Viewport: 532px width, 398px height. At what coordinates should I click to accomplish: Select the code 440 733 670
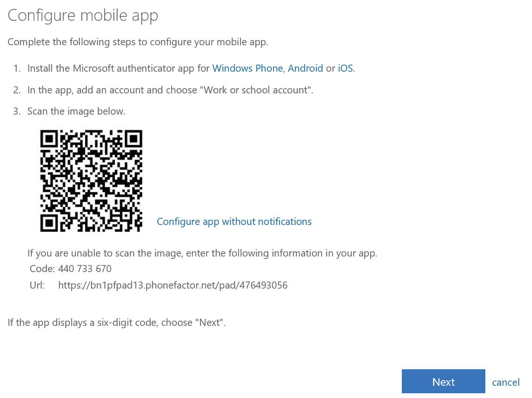(x=85, y=269)
